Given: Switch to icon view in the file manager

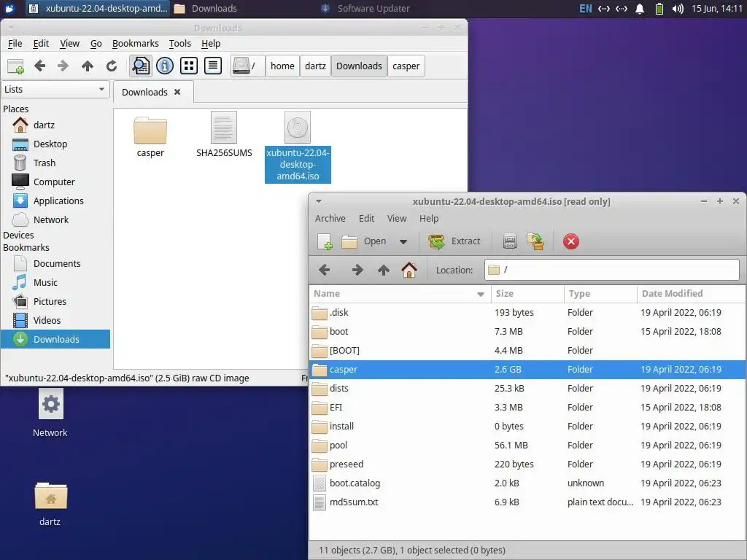Looking at the screenshot, I should (x=189, y=66).
